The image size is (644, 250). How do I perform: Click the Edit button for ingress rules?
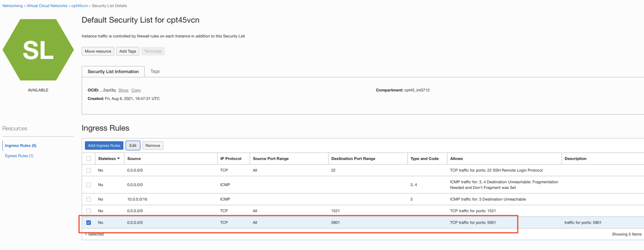pos(133,145)
